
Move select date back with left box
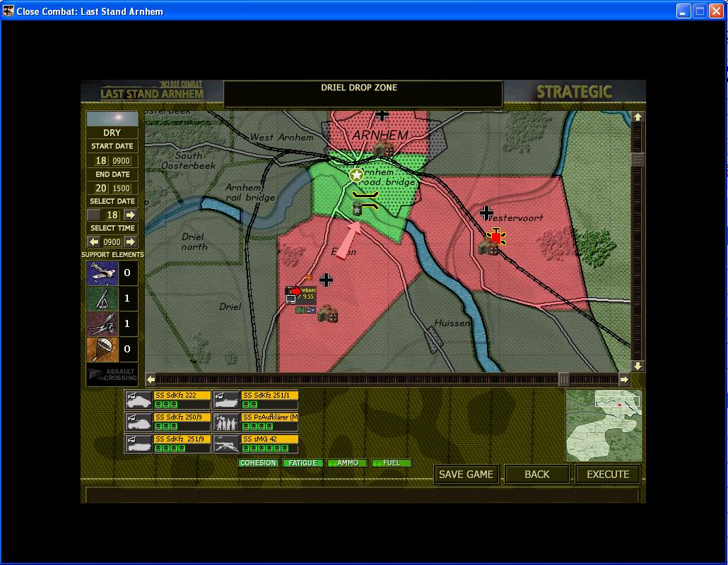click(94, 215)
